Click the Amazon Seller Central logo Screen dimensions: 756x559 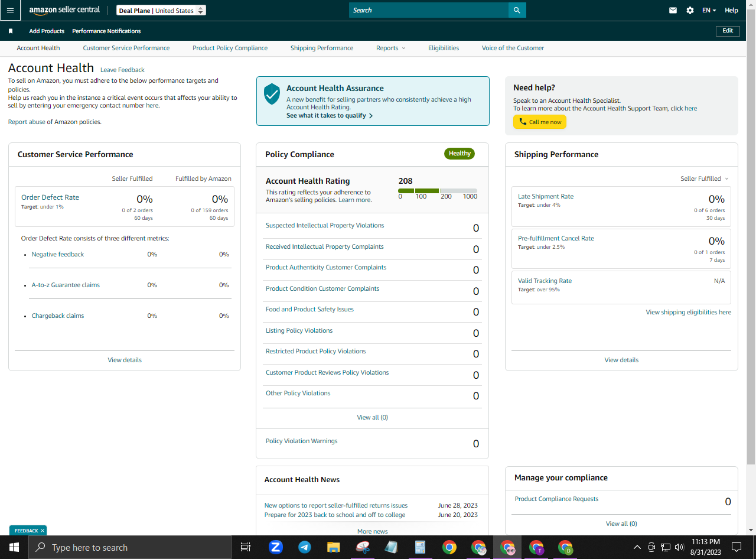point(64,10)
